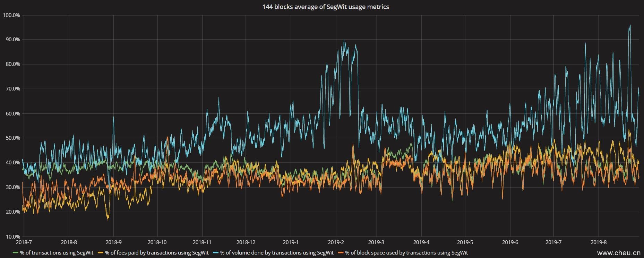644x258 pixels.
Task: Toggle the '% of transactions using SegWit' series
Action: point(57,253)
